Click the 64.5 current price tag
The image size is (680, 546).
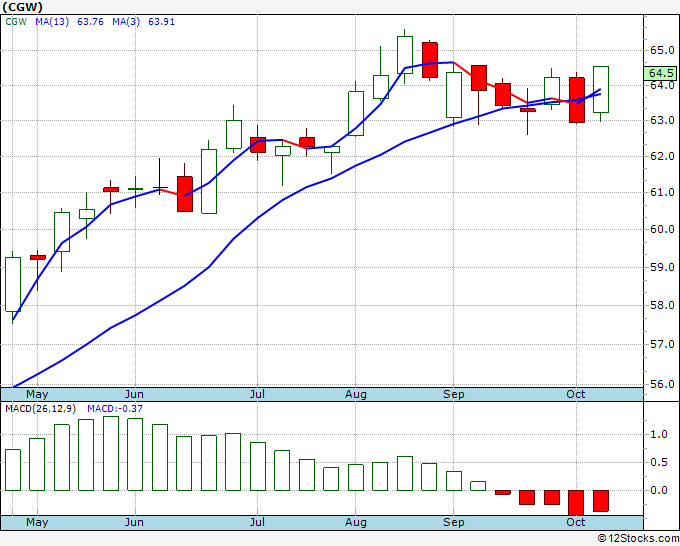coord(661,73)
